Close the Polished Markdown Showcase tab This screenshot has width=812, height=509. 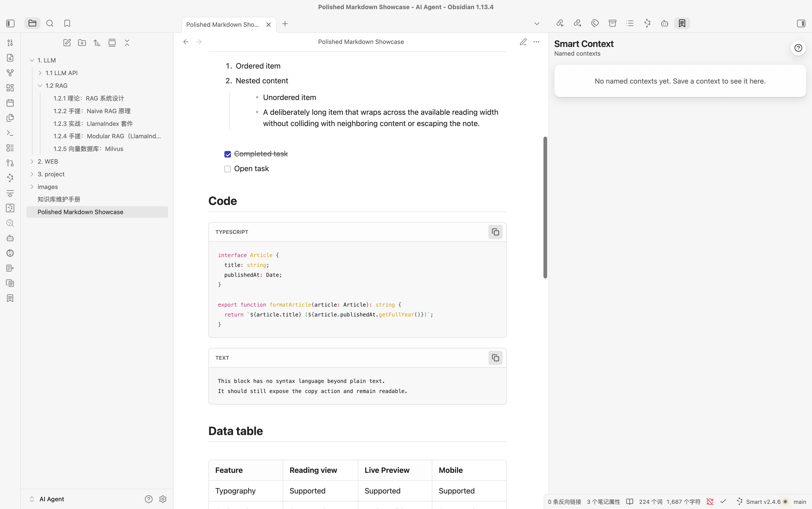268,25
